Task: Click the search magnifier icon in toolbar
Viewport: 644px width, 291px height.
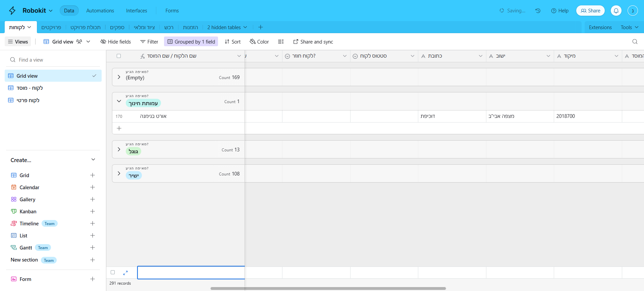Action: 635,42
